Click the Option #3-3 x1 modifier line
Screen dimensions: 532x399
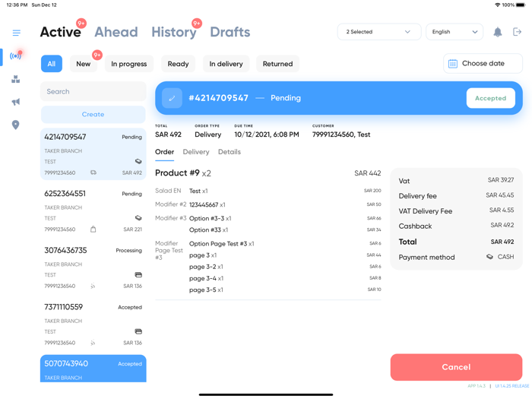coord(210,218)
